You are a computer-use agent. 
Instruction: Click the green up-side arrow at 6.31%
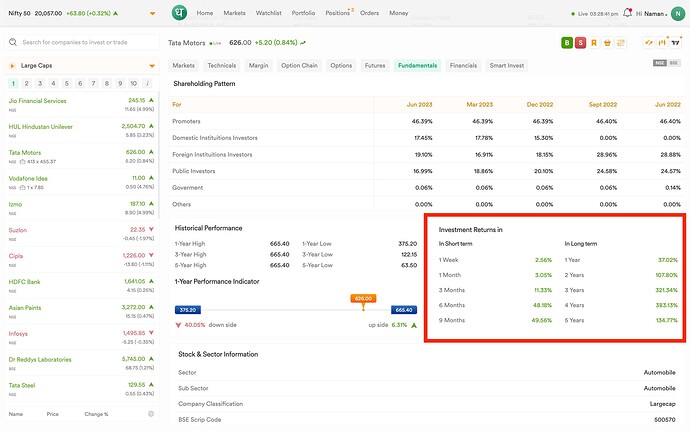coord(414,325)
